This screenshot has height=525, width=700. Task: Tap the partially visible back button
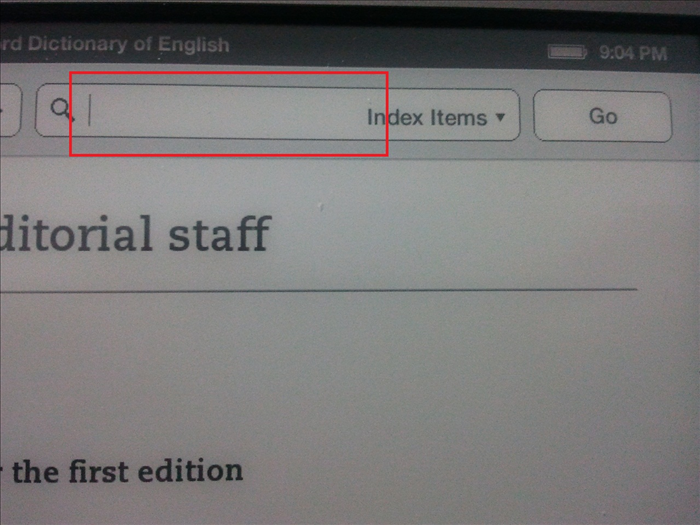(x=10, y=110)
